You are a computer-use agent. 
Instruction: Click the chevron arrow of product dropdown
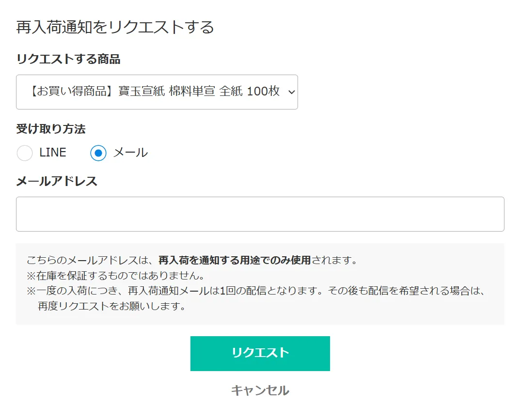click(291, 92)
